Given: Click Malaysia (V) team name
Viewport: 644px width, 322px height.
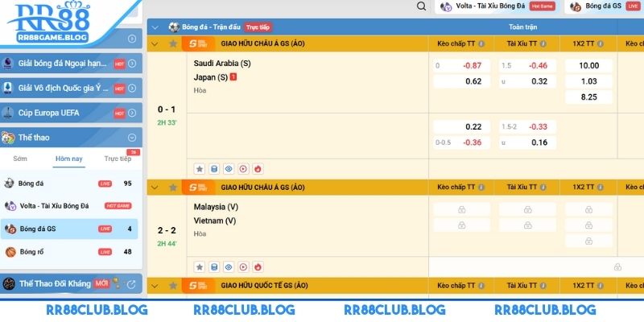Looking at the screenshot, I should click(x=216, y=207).
